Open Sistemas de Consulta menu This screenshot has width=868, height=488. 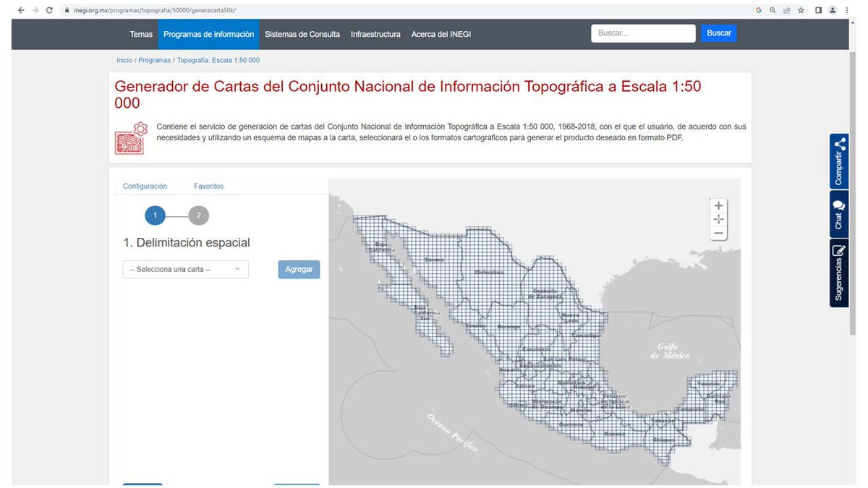302,35
